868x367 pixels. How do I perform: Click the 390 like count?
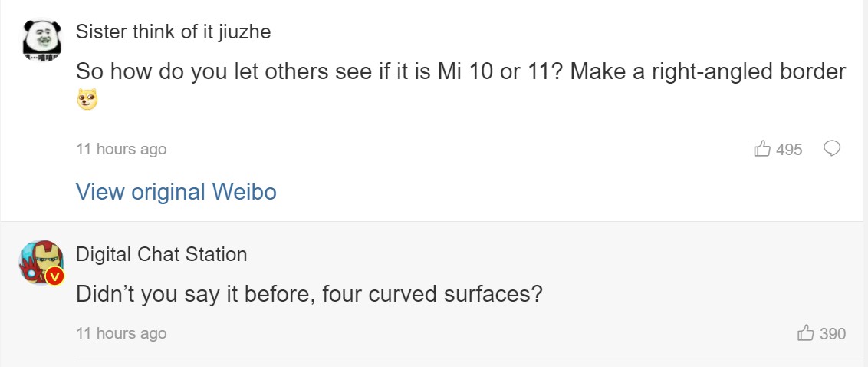(833, 334)
